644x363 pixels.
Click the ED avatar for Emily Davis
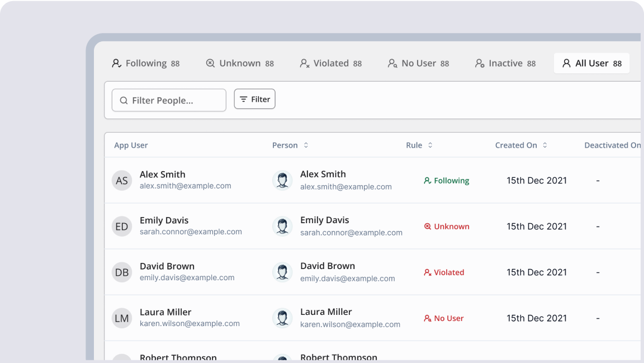(122, 227)
